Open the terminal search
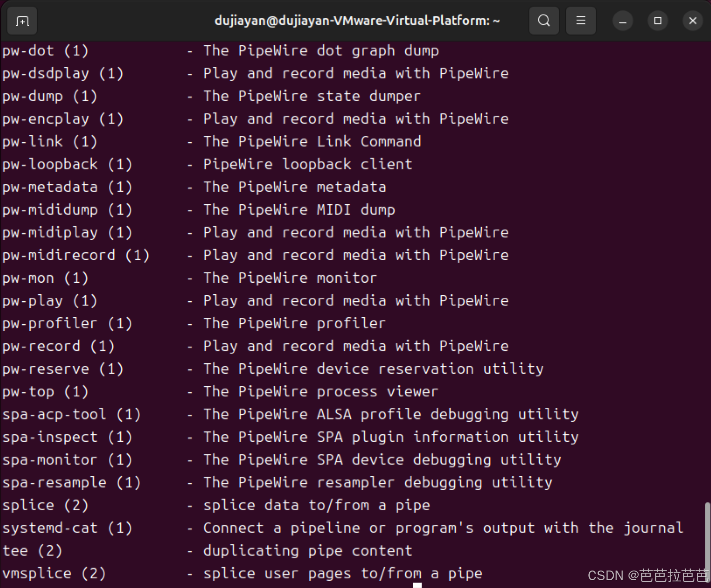Image resolution: width=711 pixels, height=588 pixels. pyautogui.click(x=544, y=21)
